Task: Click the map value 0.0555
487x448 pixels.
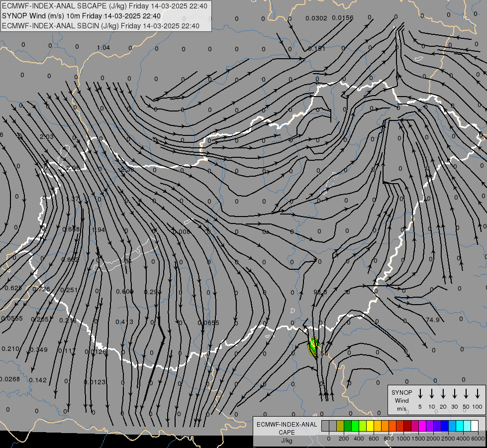Action: pyautogui.click(x=12, y=319)
